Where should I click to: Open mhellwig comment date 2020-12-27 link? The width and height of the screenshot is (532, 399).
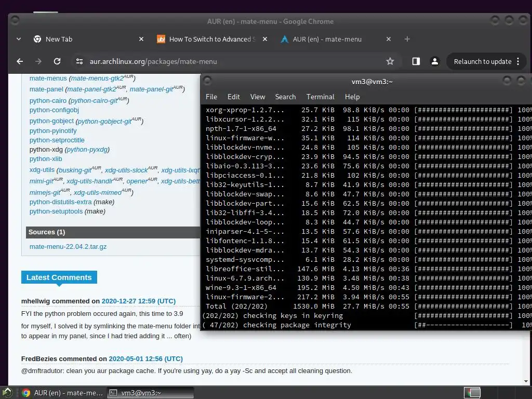(x=138, y=301)
